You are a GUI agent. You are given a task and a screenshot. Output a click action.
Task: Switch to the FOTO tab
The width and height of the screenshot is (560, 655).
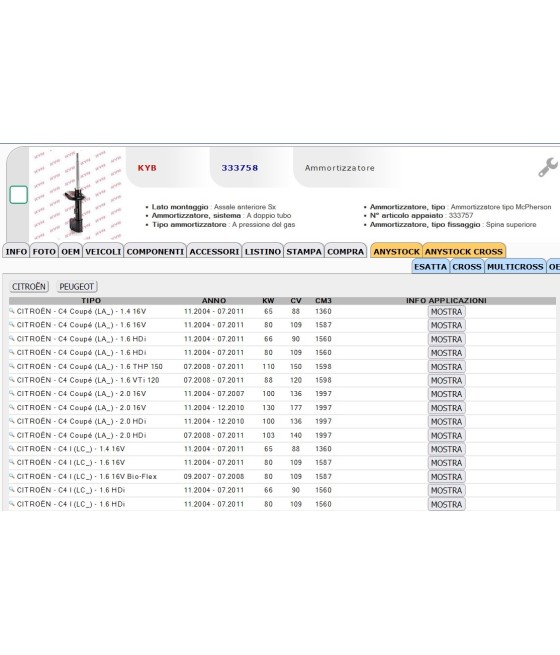coord(44,251)
